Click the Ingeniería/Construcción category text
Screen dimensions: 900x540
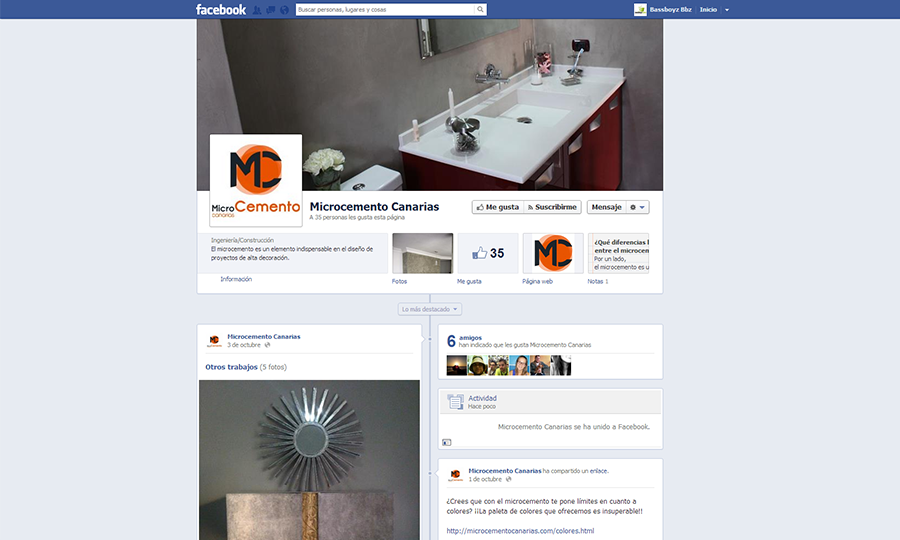[x=242, y=240]
